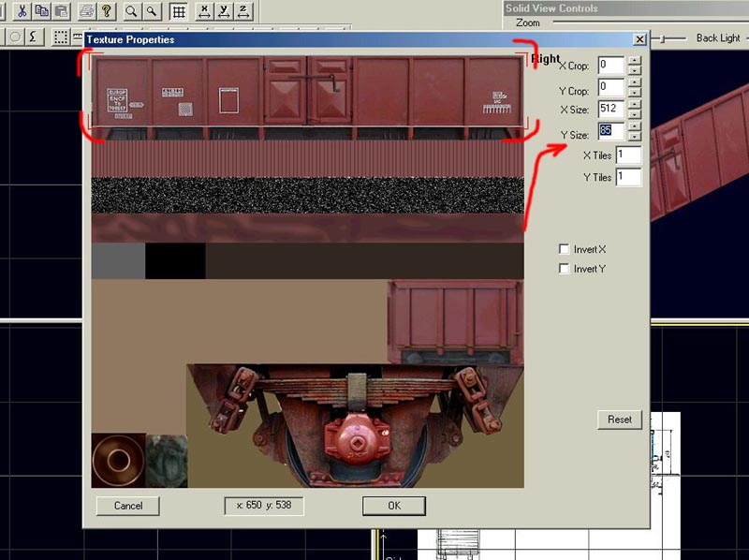Decrease Y Size with down arrow

pos(634,135)
